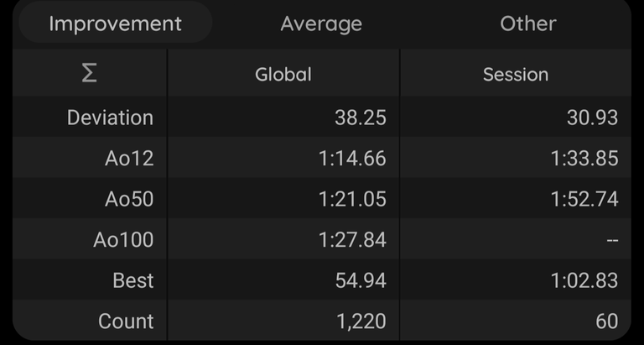Click global deviation value 38.25
Viewport: 644px width, 345px height.
361,118
